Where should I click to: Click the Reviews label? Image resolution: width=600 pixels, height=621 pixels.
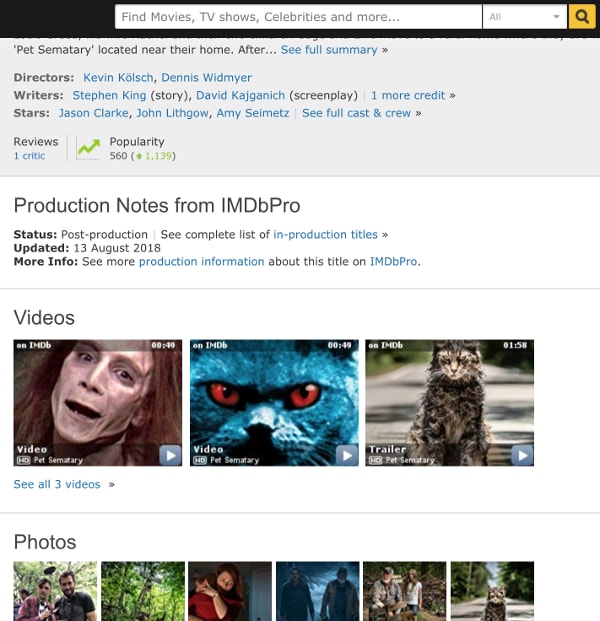[x=36, y=142]
